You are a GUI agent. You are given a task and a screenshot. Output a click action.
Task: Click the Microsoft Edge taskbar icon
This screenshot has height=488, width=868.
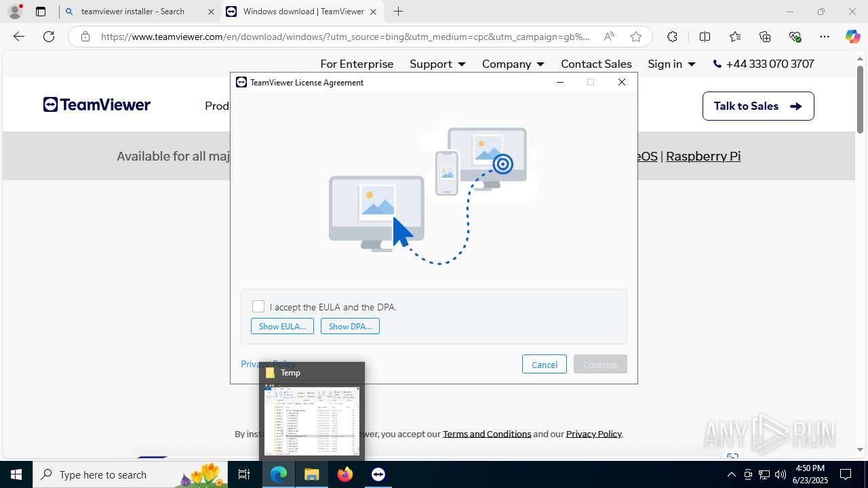(x=279, y=474)
